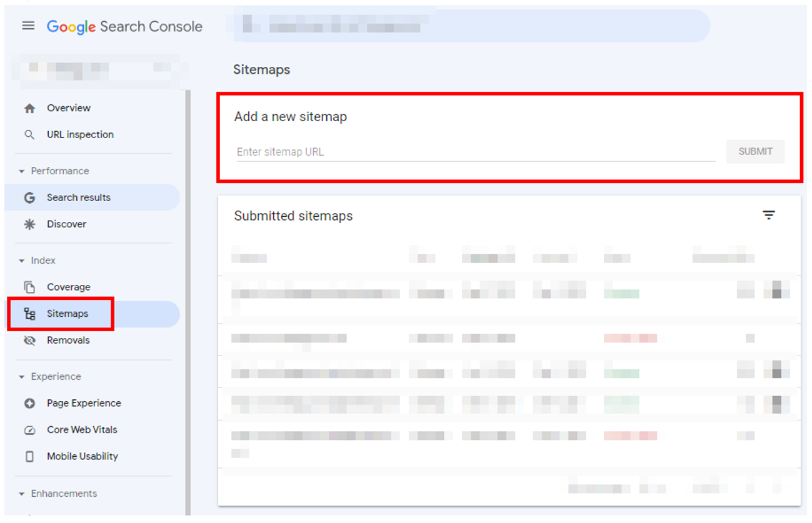
Task: Click the Google Search Console logo
Action: pyautogui.click(x=124, y=26)
